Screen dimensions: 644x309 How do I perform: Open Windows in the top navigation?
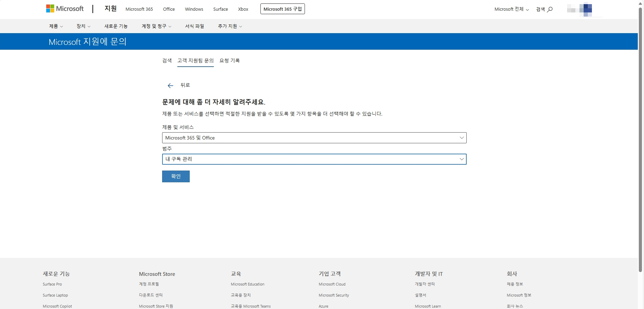(x=194, y=9)
